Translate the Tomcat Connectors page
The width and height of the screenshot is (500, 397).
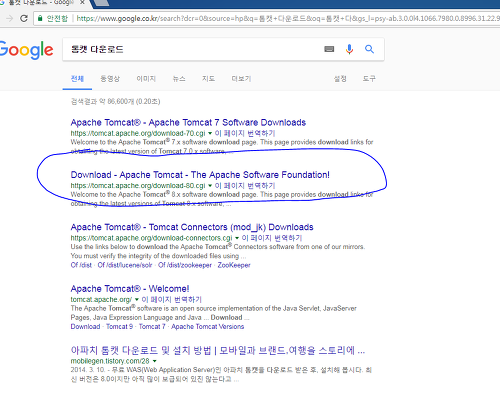272,238
